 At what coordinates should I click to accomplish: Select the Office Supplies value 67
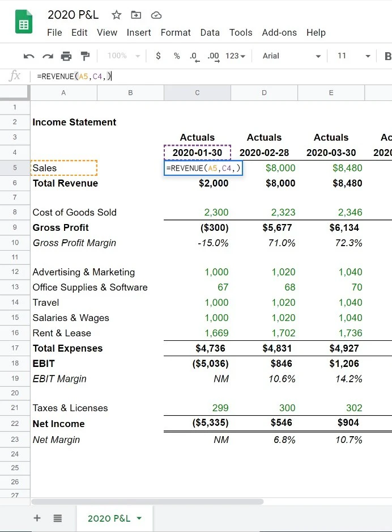pos(197,288)
